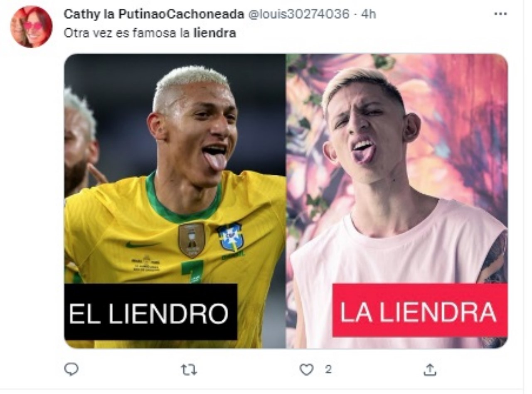The image size is (532, 394).
Task: Click the @louis30274036 handle
Action: point(298,14)
